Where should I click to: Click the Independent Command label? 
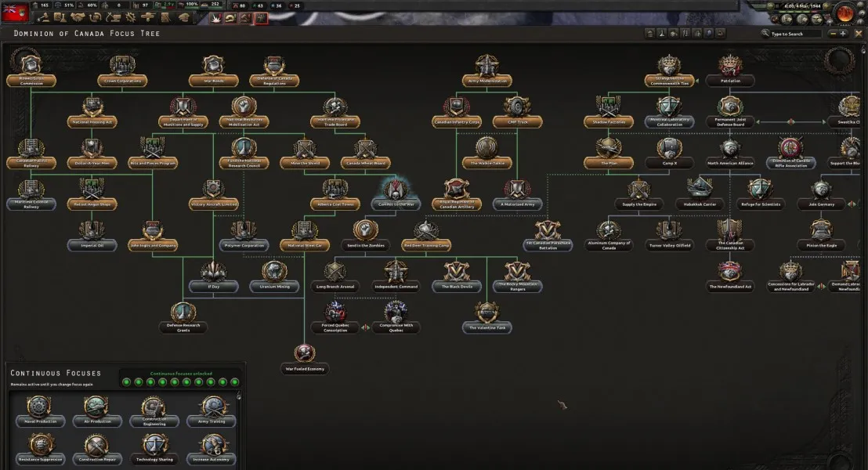click(x=396, y=287)
